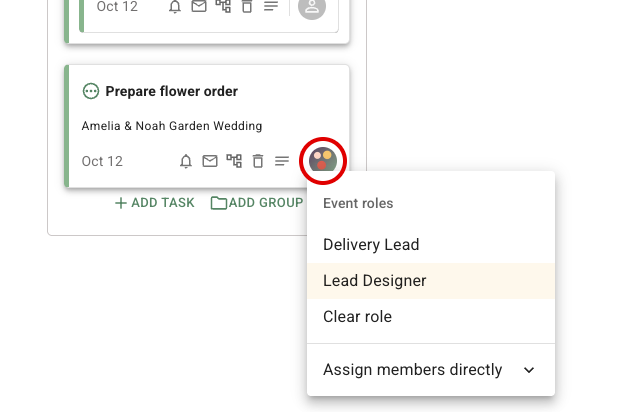Click the Oct 12 date on upper card
The image size is (618, 412).
coord(117,7)
